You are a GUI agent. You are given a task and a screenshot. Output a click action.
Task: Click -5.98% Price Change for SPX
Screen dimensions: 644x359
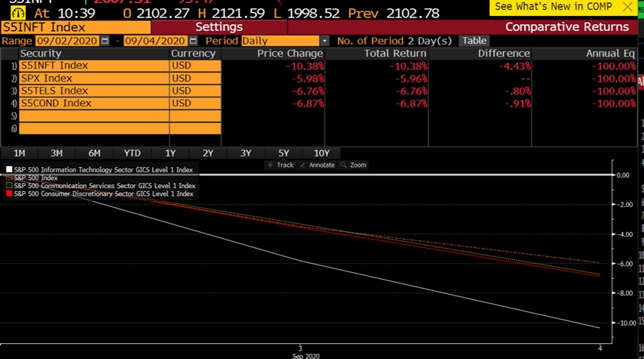coord(308,79)
